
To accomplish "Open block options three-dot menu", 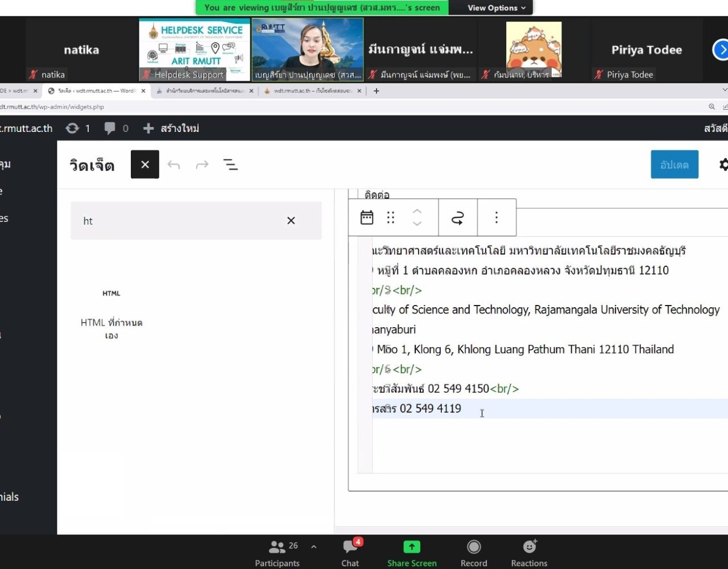I will (497, 217).
